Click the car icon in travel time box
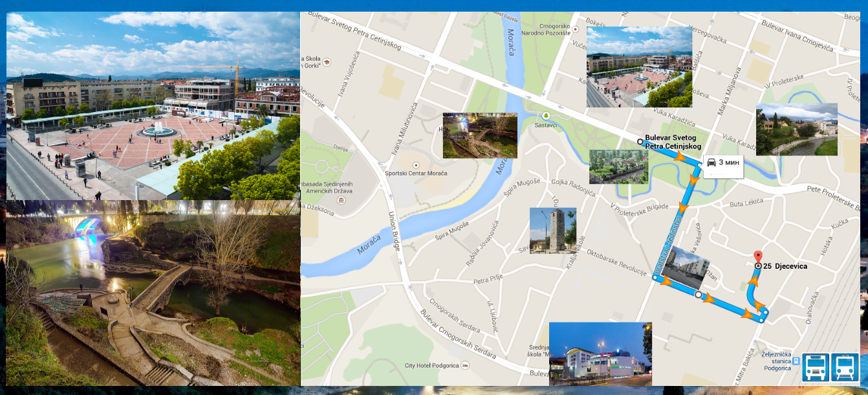Image resolution: width=868 pixels, height=395 pixels. tap(711, 163)
